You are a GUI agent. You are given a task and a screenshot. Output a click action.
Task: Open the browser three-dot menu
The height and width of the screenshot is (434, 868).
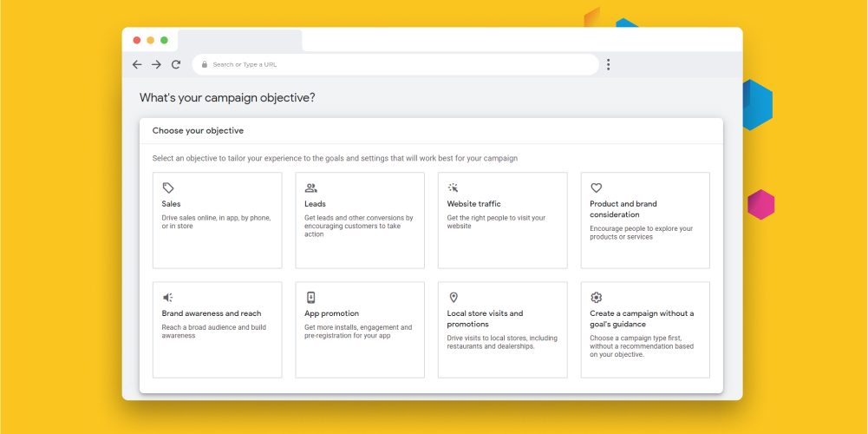[x=609, y=64]
